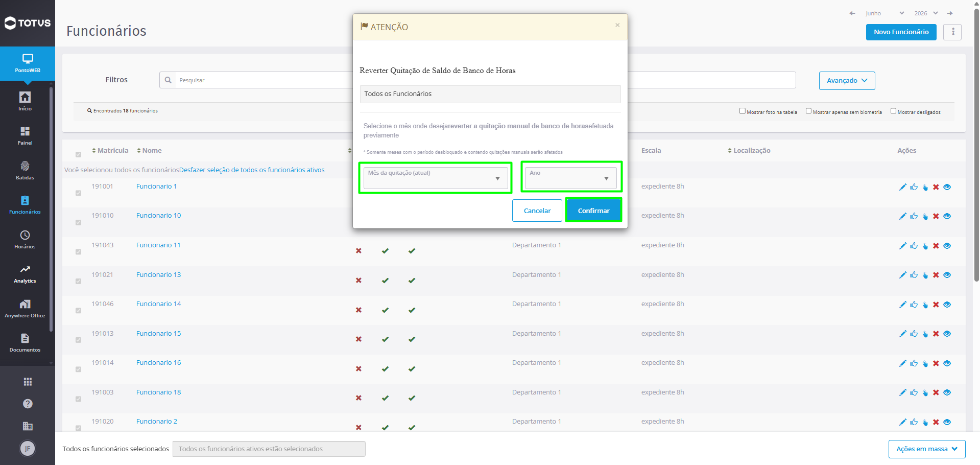Open the three-dot more options menu

(x=952, y=32)
